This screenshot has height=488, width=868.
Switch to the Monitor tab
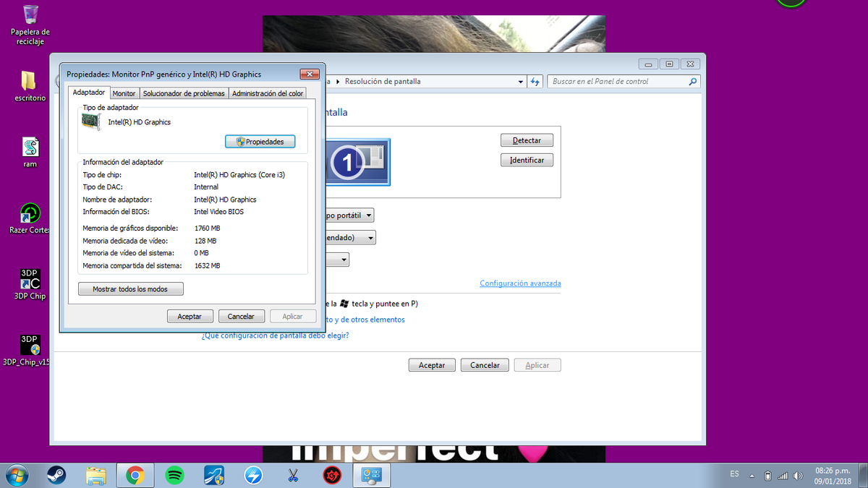click(x=124, y=93)
